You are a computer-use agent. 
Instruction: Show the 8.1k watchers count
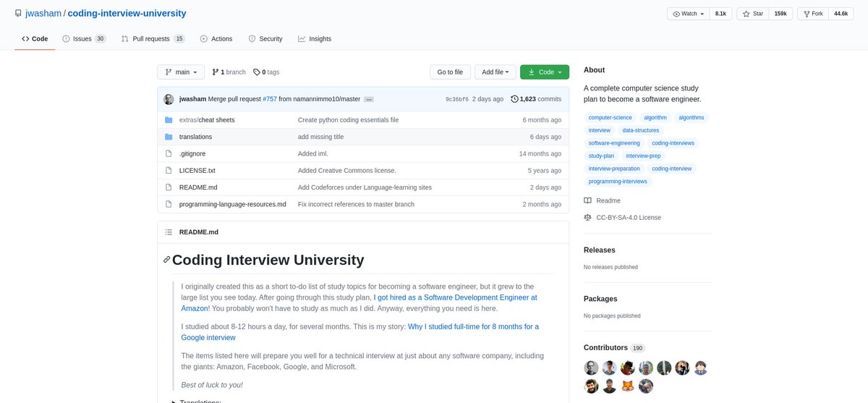pos(721,14)
